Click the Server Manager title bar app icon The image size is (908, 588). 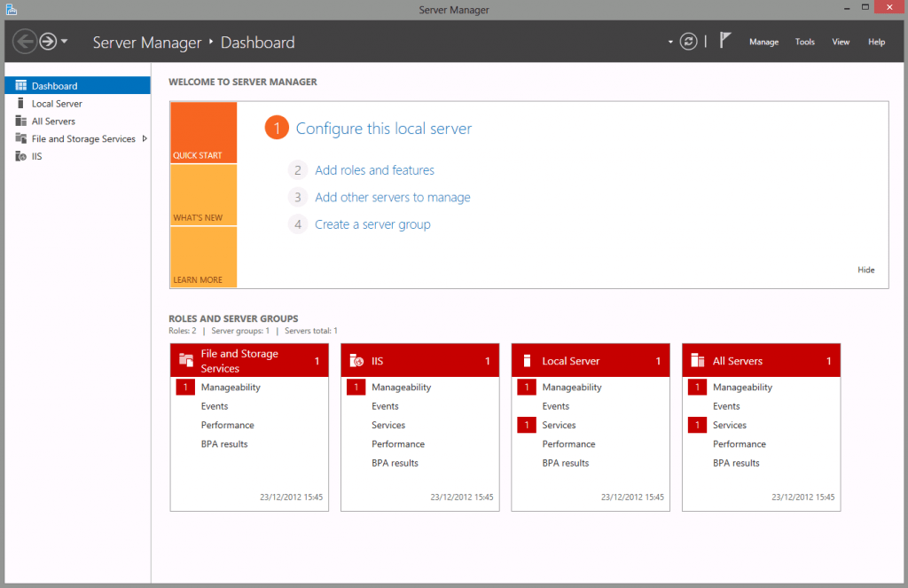(11, 9)
